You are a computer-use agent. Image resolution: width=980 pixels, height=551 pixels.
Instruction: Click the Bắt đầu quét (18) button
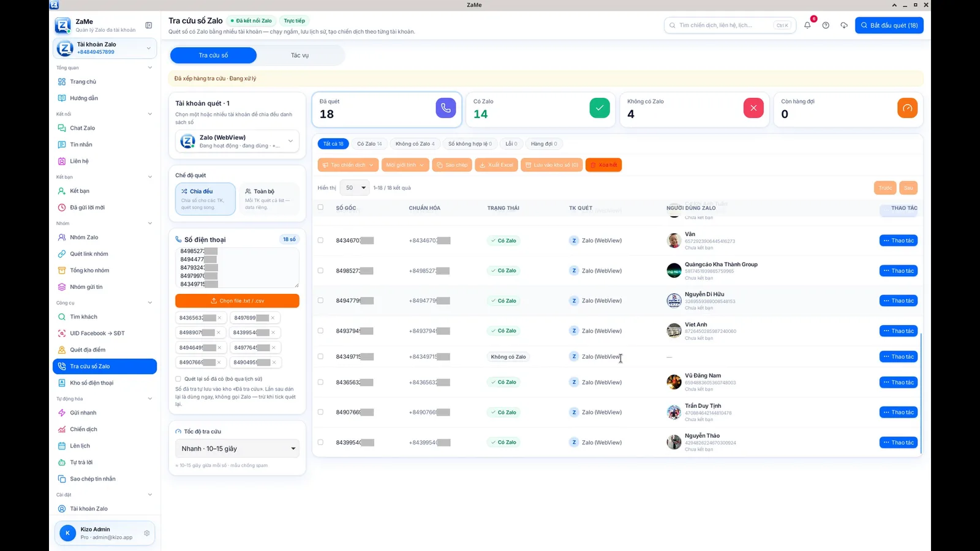[889, 25]
